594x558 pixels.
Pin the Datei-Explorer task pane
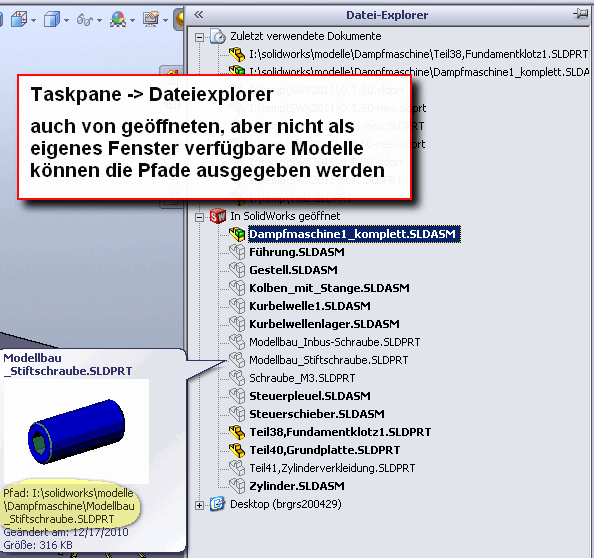pyautogui.click(x=580, y=14)
